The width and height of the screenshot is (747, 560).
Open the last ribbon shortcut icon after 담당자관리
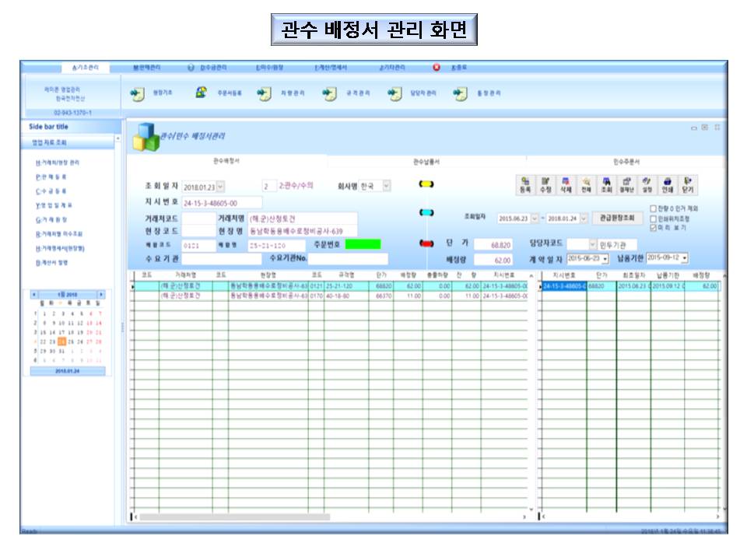click(460, 93)
